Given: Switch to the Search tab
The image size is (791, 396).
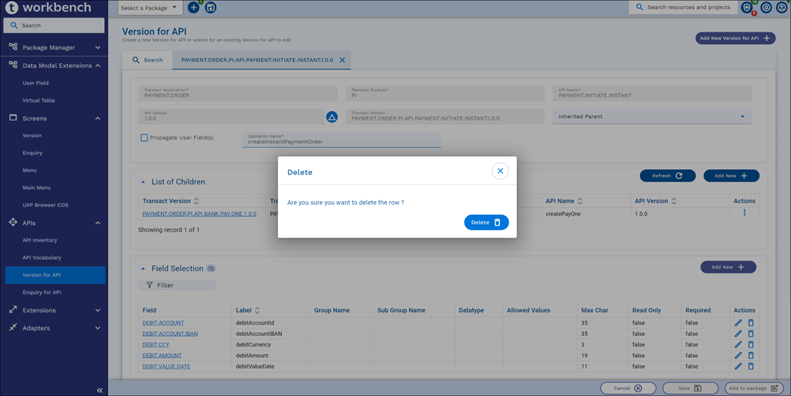Looking at the screenshot, I should pos(147,60).
